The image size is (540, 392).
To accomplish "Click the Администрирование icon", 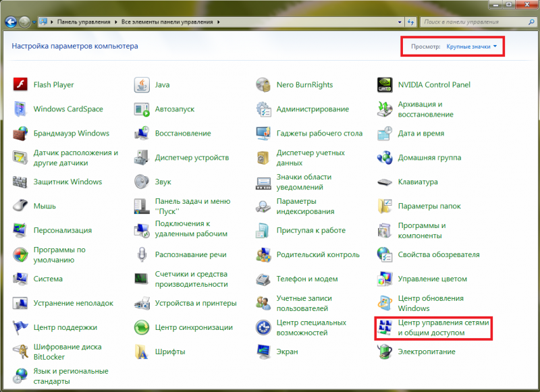I will pyautogui.click(x=263, y=109).
